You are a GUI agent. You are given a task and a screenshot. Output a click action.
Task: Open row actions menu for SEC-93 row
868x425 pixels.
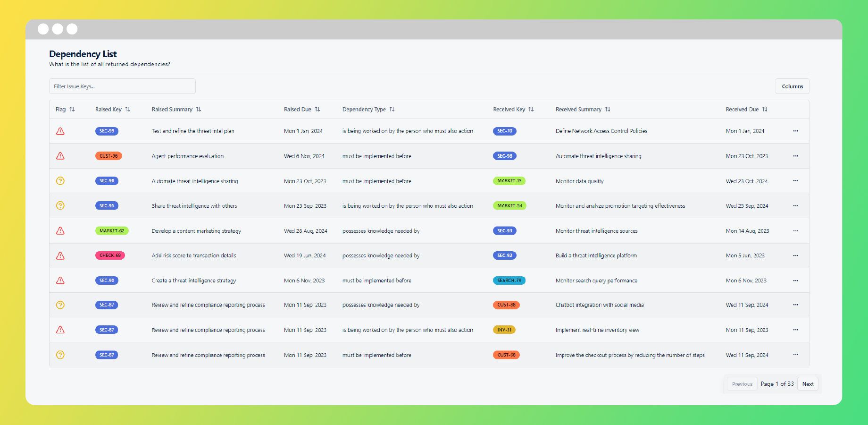(x=796, y=230)
